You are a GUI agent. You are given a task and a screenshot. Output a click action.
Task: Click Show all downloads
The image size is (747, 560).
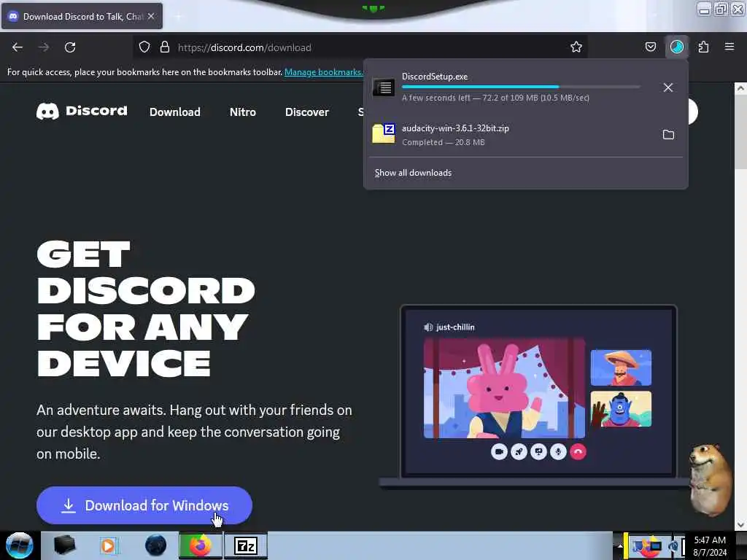click(413, 173)
